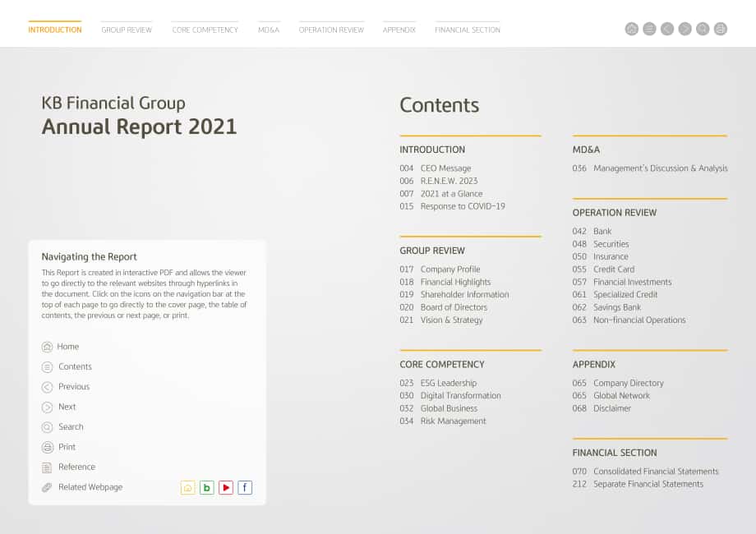Click the Home icon in the top navigation bar
Viewport: 756px width, 534px height.
pos(632,29)
